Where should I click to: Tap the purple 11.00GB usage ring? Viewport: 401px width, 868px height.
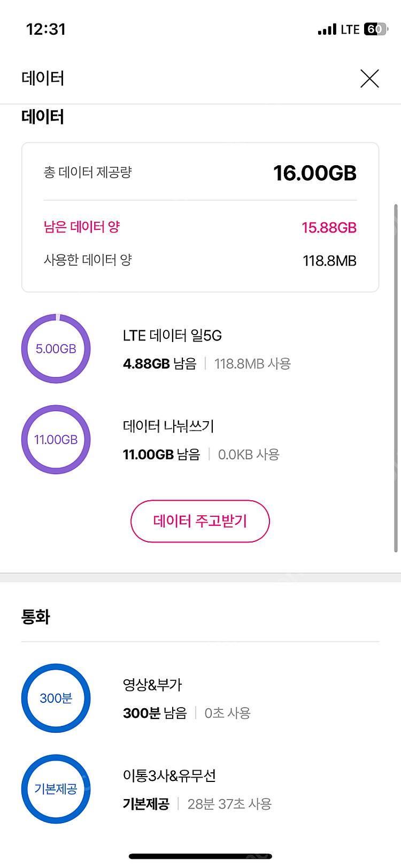click(x=56, y=440)
